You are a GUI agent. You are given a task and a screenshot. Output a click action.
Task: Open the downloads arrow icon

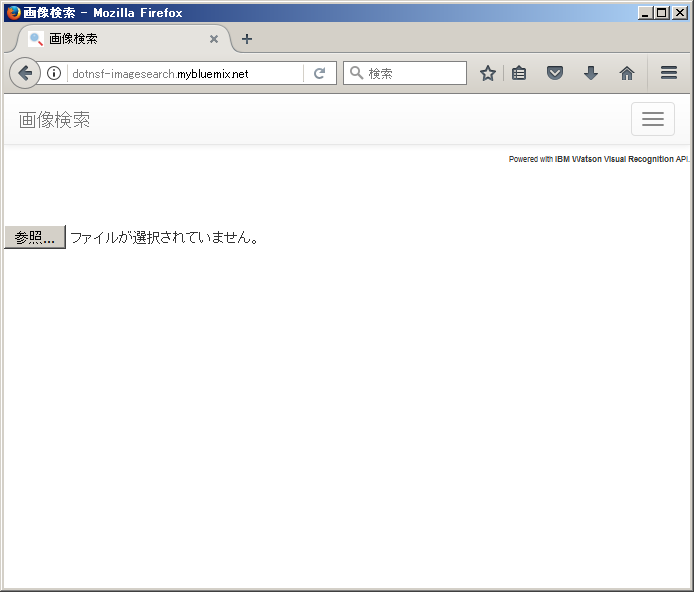(591, 73)
